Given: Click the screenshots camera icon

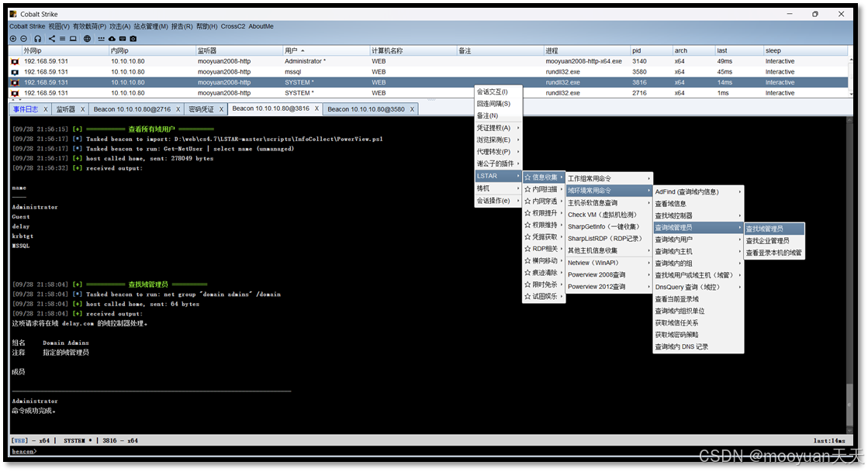Looking at the screenshot, I should [x=133, y=39].
